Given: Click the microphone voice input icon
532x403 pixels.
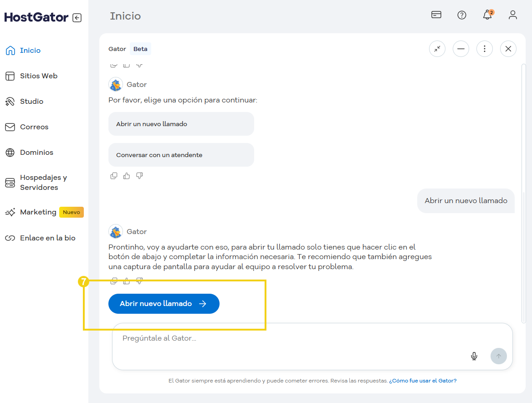Looking at the screenshot, I should pyautogui.click(x=474, y=356).
